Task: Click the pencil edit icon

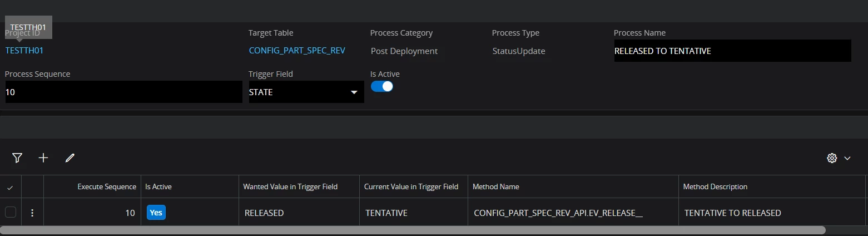Action: click(x=70, y=158)
